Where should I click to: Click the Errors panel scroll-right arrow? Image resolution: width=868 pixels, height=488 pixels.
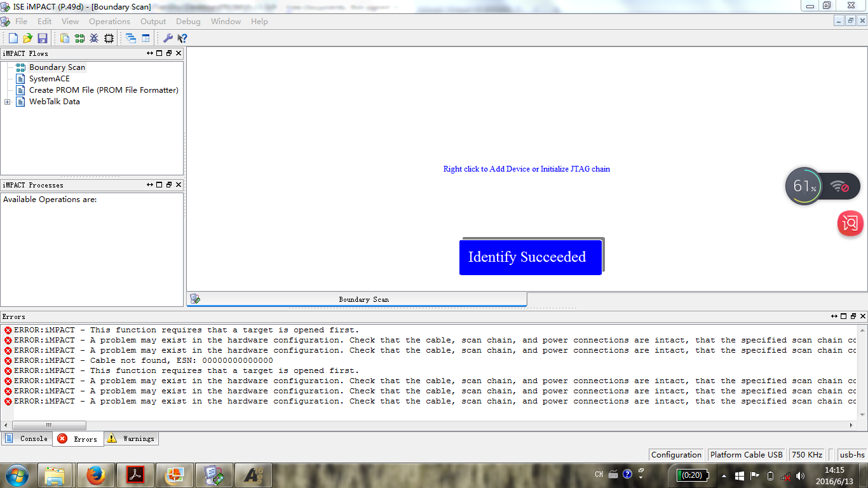(x=852, y=425)
